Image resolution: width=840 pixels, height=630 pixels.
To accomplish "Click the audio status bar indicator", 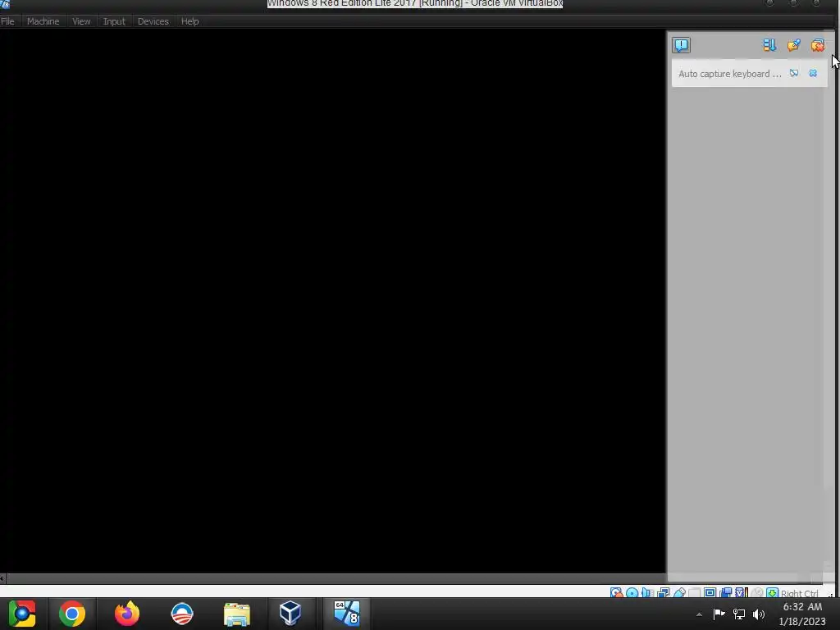I will [x=647, y=593].
